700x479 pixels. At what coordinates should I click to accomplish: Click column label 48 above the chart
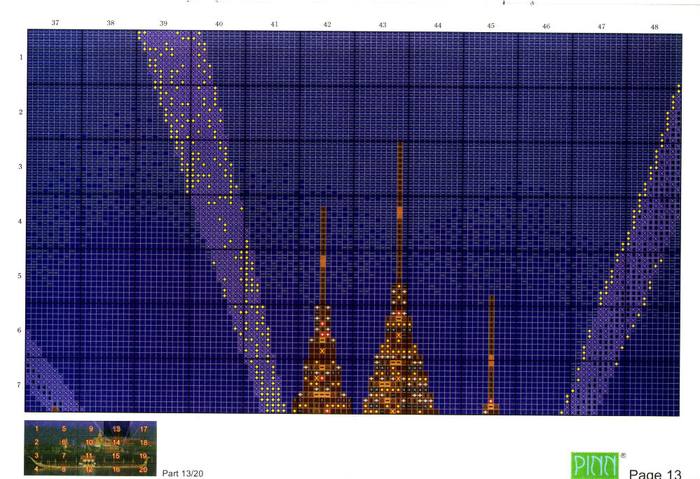tap(654, 27)
